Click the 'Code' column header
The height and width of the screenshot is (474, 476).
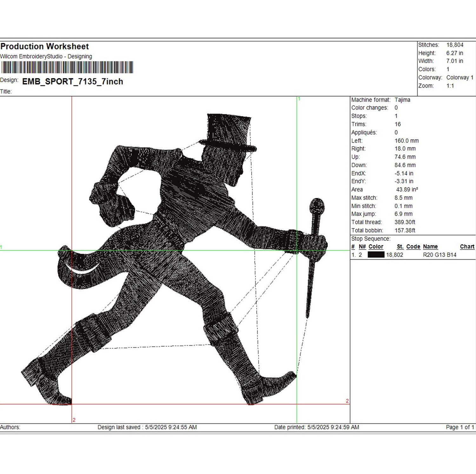413,247
